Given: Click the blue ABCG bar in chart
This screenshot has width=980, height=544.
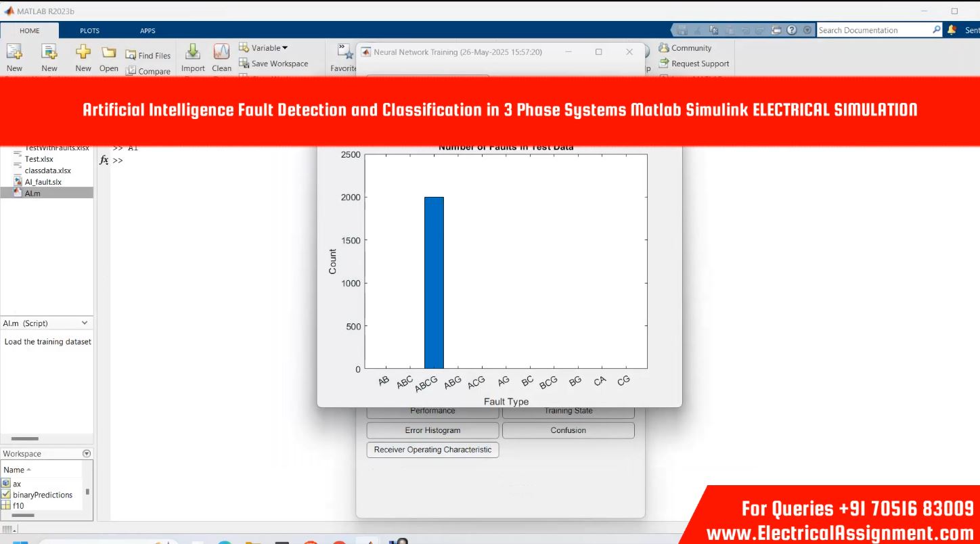Looking at the screenshot, I should point(434,283).
